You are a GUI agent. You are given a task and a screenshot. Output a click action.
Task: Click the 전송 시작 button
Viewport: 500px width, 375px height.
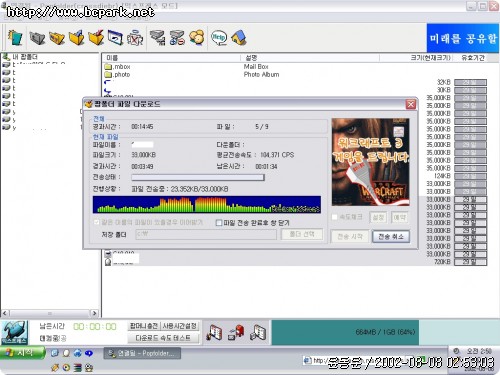click(x=350, y=237)
